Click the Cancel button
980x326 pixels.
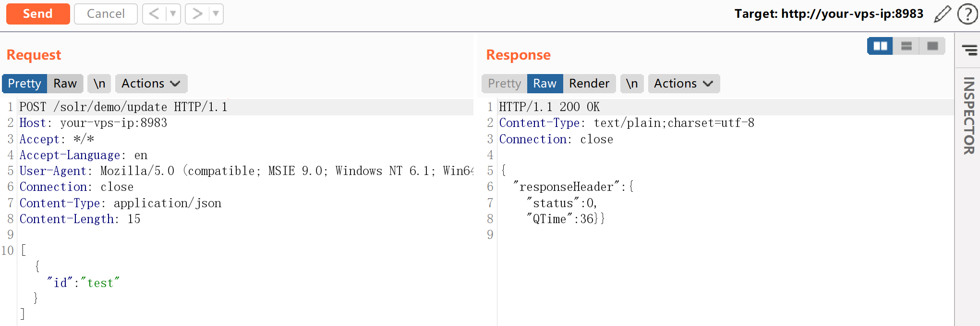[106, 14]
